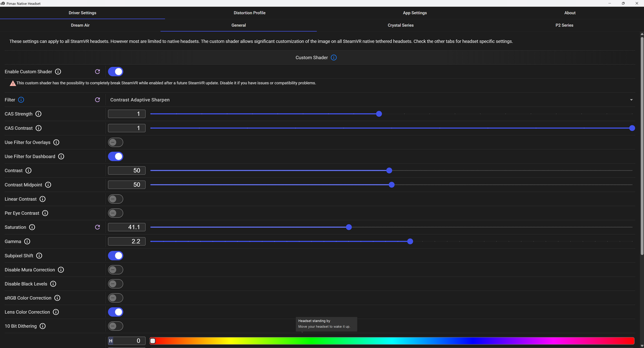Show info for Linear Contrast
644x348 pixels.
[42, 199]
